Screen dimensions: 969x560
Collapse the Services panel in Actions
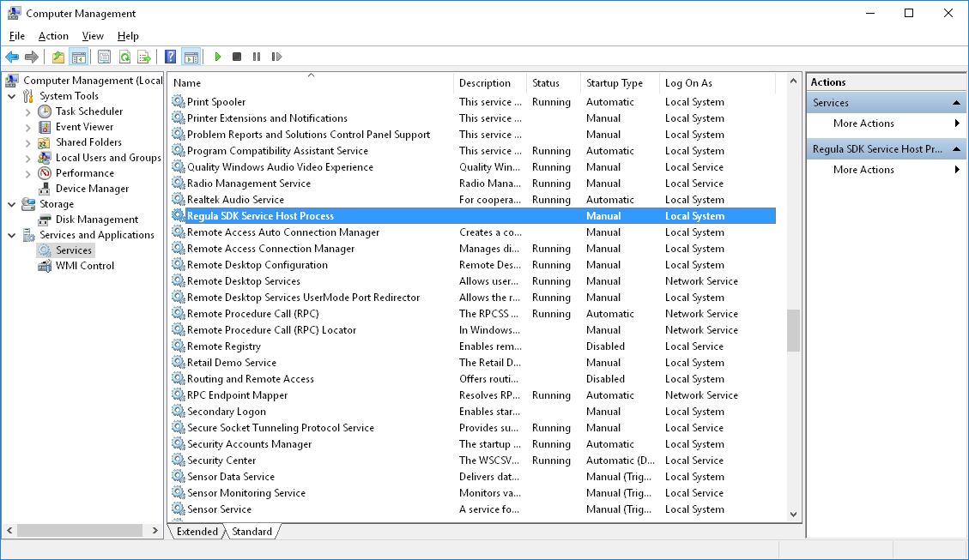(954, 102)
